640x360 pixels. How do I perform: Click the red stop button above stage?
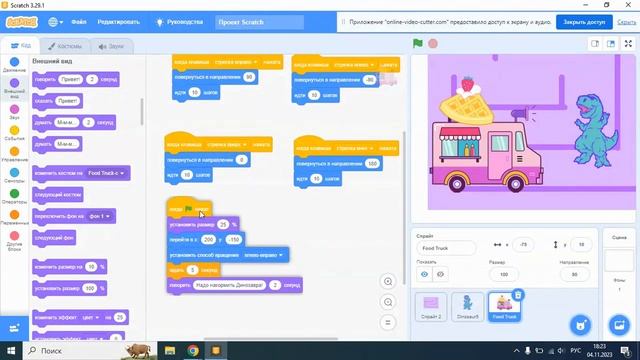click(x=433, y=43)
